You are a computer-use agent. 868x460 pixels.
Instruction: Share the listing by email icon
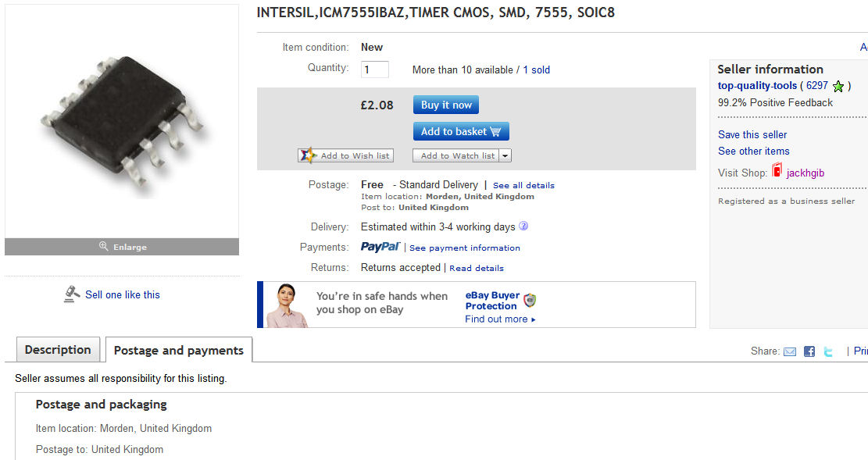(x=790, y=351)
